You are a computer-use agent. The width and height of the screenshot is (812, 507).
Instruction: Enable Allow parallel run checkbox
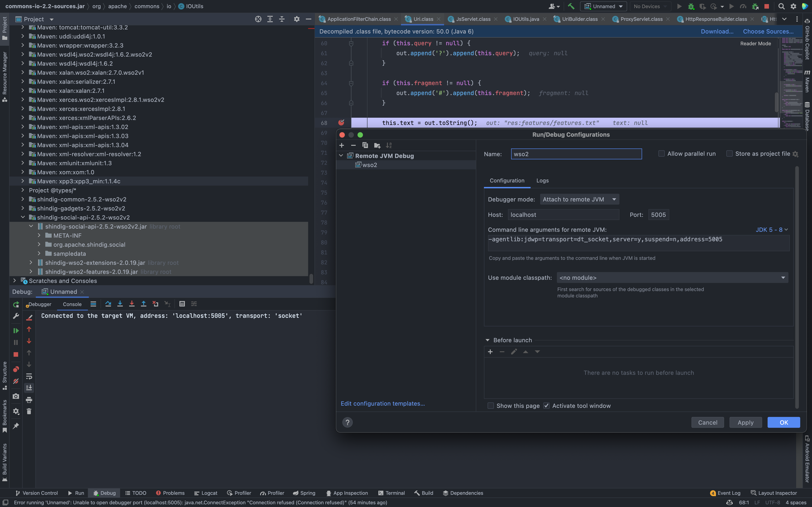click(x=661, y=154)
